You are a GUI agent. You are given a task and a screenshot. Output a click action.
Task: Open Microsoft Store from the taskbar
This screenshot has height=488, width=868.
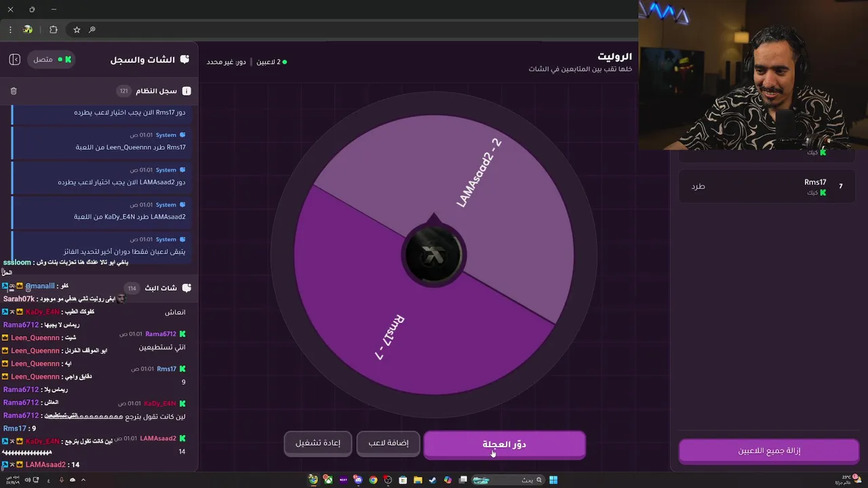tap(403, 480)
